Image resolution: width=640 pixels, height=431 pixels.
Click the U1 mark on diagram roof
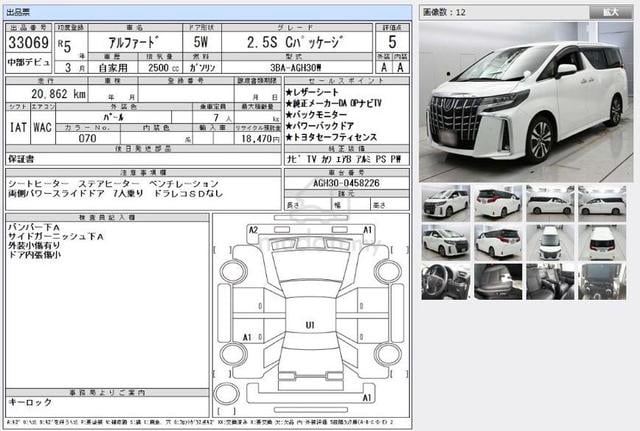tap(310, 325)
